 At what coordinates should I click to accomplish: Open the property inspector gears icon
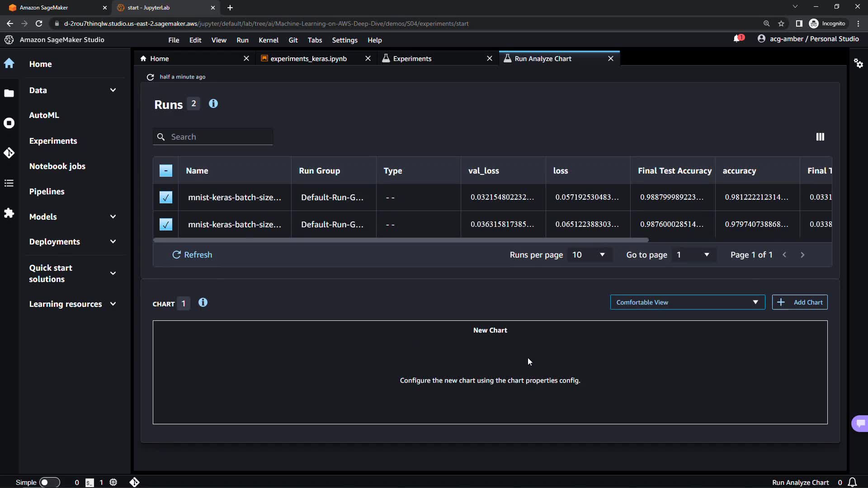pos(858,63)
